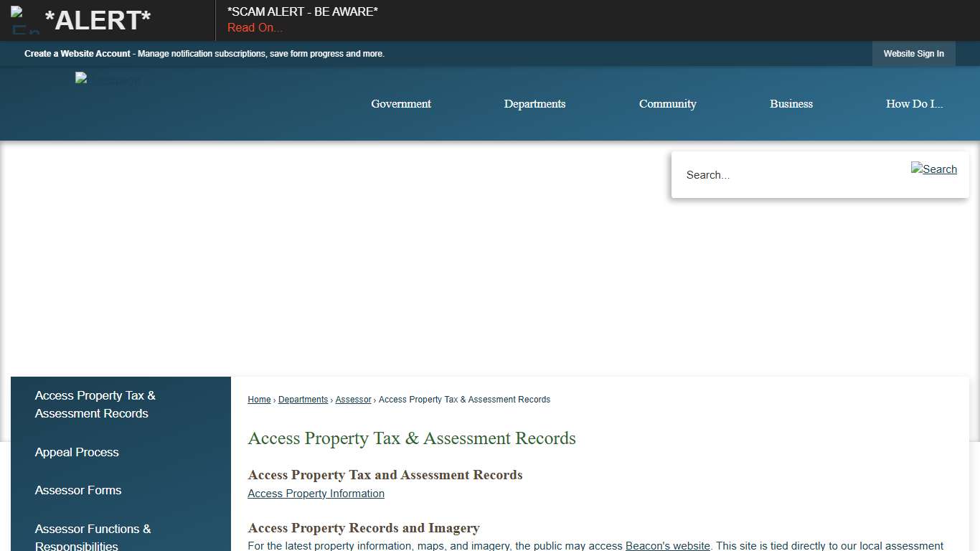Visit Beacon's website link
Screen dimensions: 980x551
(667, 545)
